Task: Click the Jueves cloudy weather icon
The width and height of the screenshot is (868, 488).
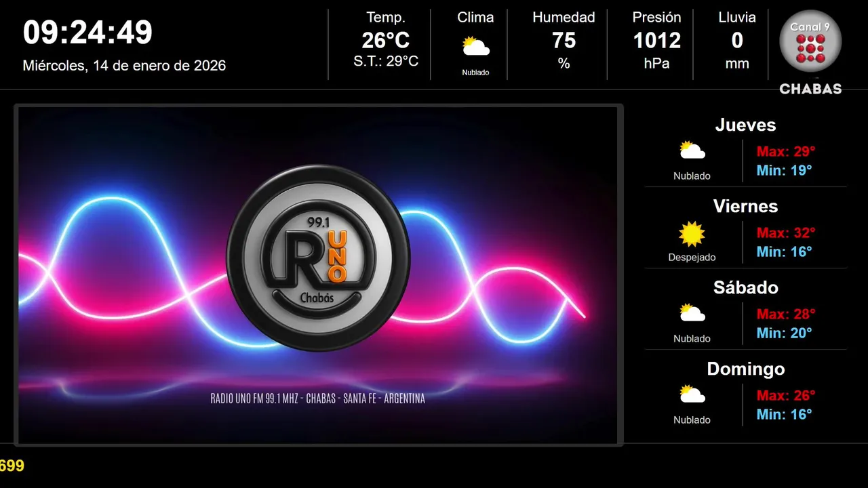Action: [692, 150]
